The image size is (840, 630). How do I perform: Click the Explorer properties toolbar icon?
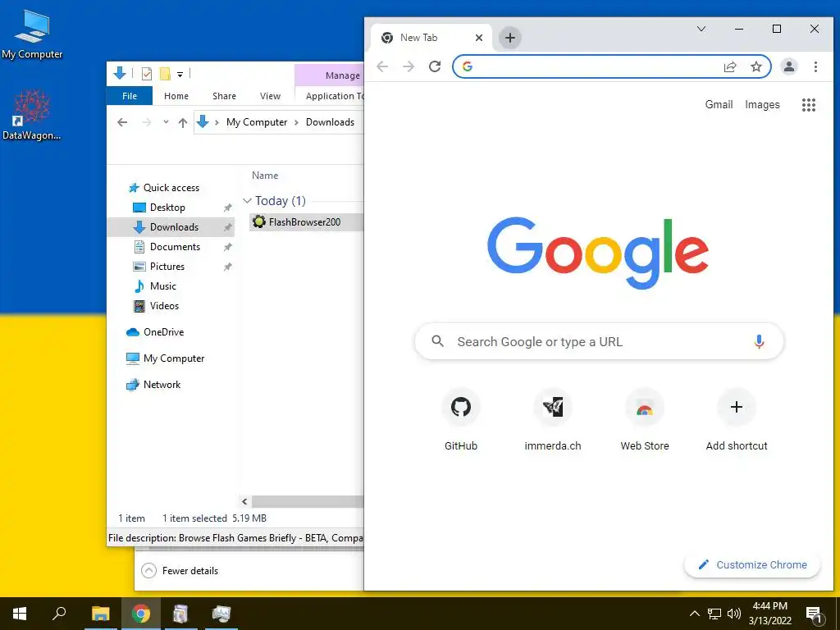coord(146,73)
